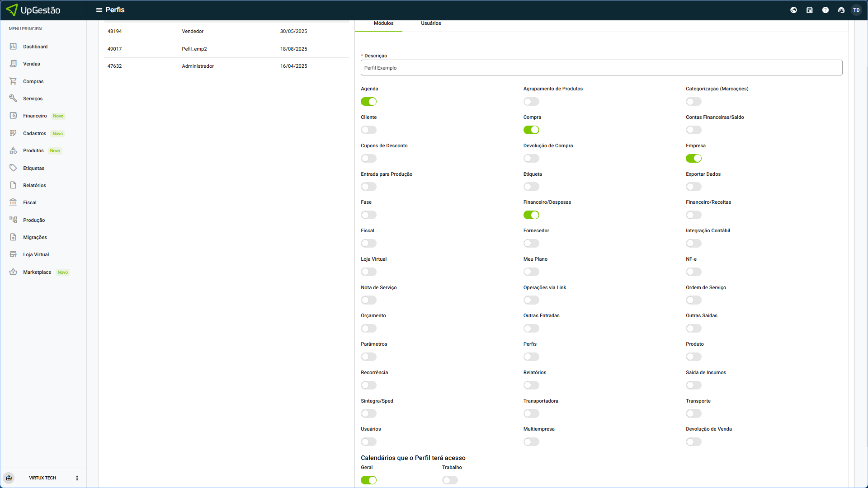The width and height of the screenshot is (868, 488).
Task: Enable the Cliente module toggle
Action: (x=368, y=130)
